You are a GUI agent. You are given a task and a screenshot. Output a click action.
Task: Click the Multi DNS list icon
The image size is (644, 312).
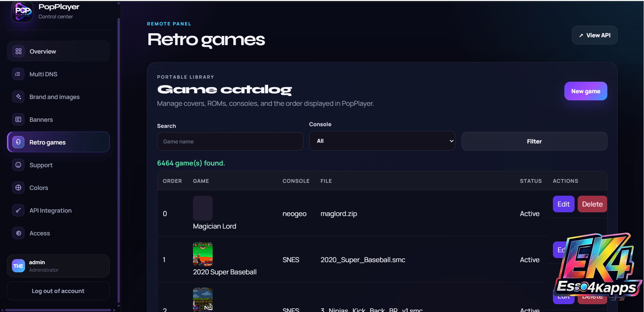[x=18, y=74]
